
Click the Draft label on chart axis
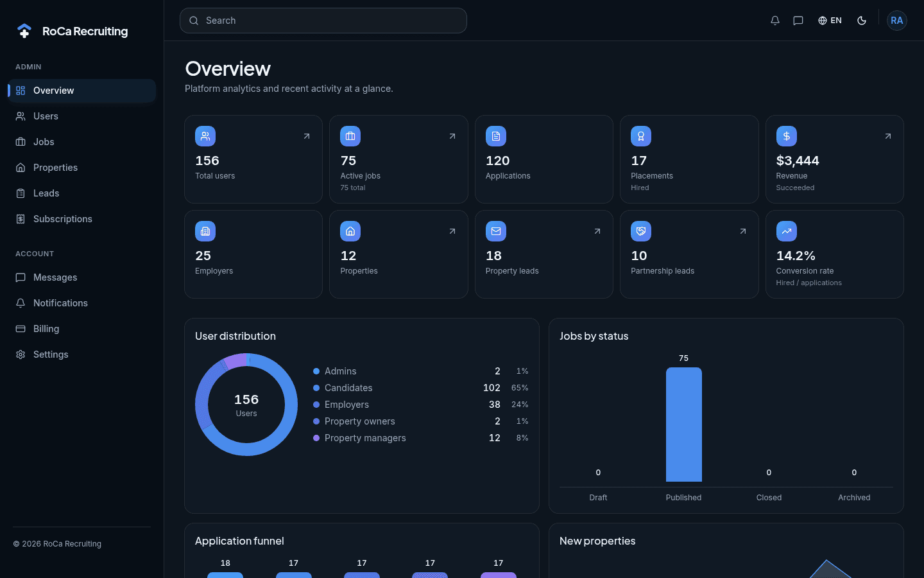[598, 498]
